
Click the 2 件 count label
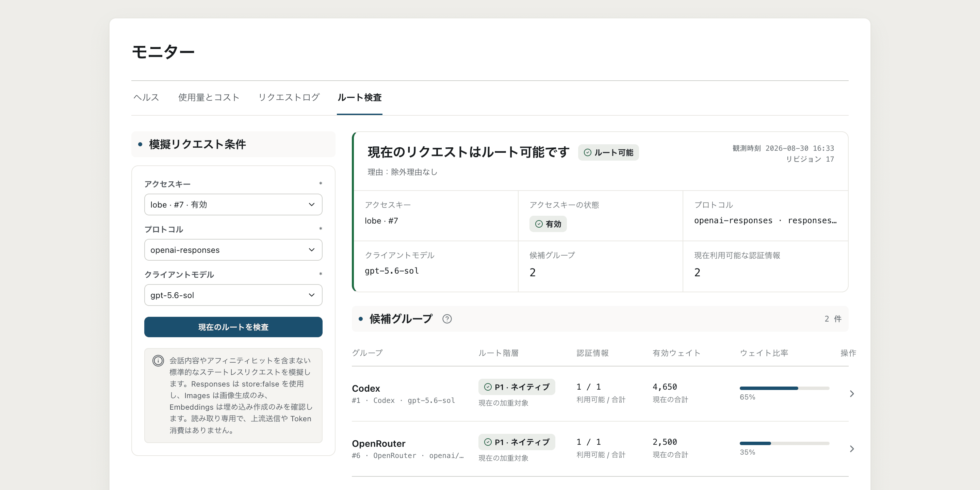coord(833,319)
